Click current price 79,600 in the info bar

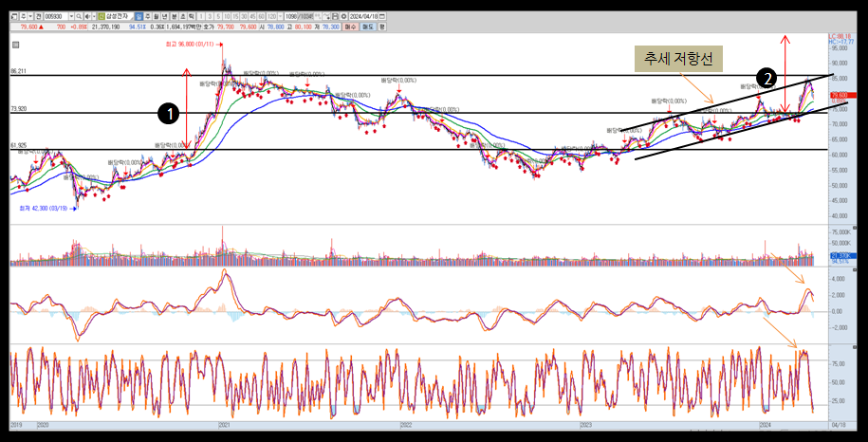(x=29, y=28)
